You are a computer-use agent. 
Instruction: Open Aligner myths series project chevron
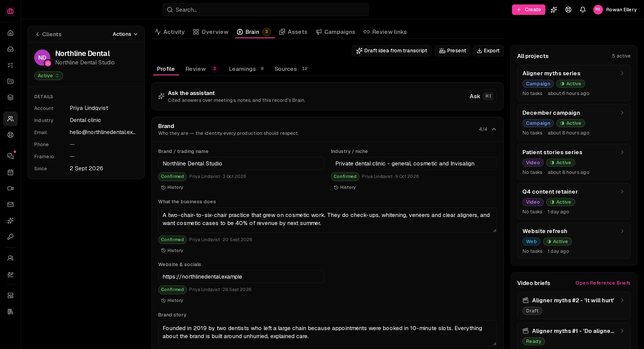point(622,73)
